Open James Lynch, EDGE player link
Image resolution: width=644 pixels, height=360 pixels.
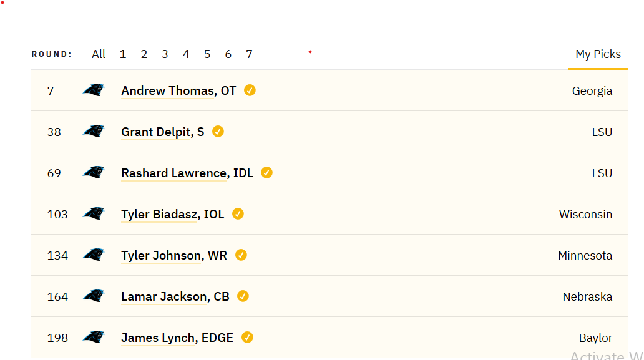click(x=177, y=338)
